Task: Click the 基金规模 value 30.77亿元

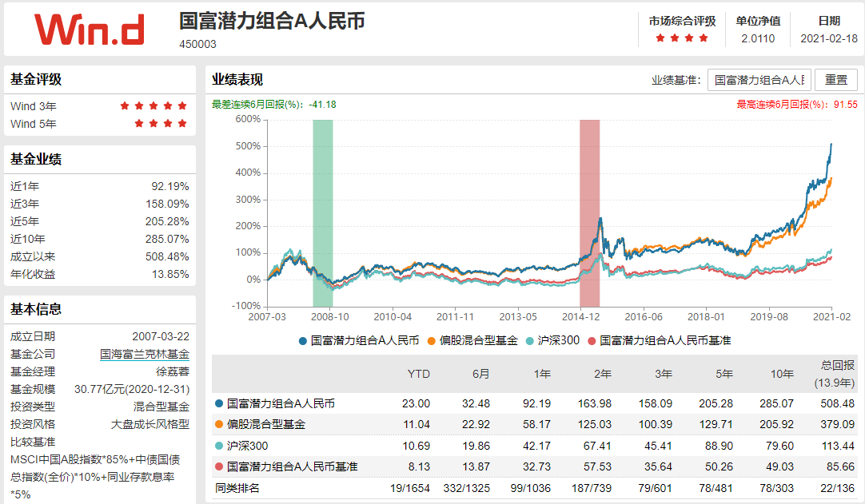Action: 132,389
